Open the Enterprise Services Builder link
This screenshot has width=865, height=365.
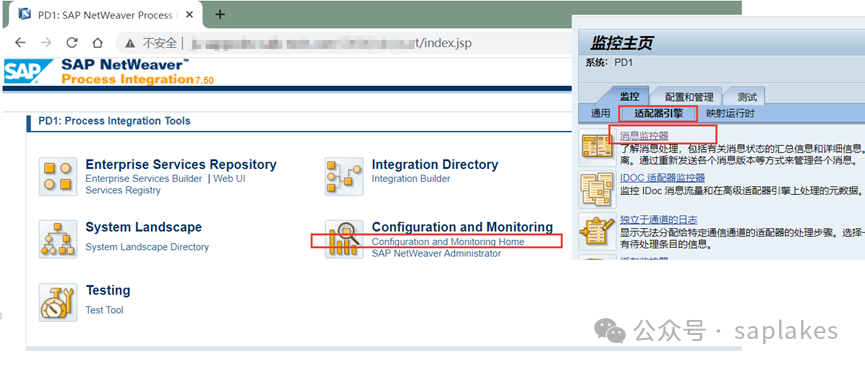pyautogui.click(x=143, y=179)
